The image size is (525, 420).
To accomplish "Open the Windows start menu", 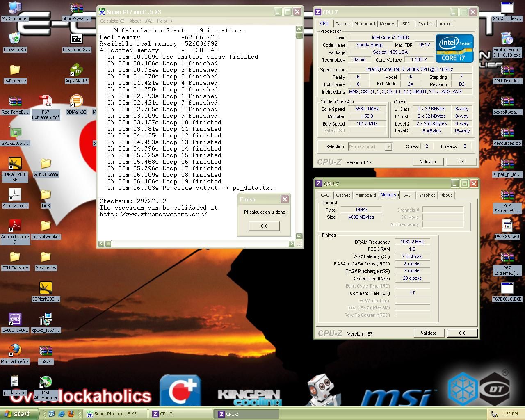I will pyautogui.click(x=19, y=414).
